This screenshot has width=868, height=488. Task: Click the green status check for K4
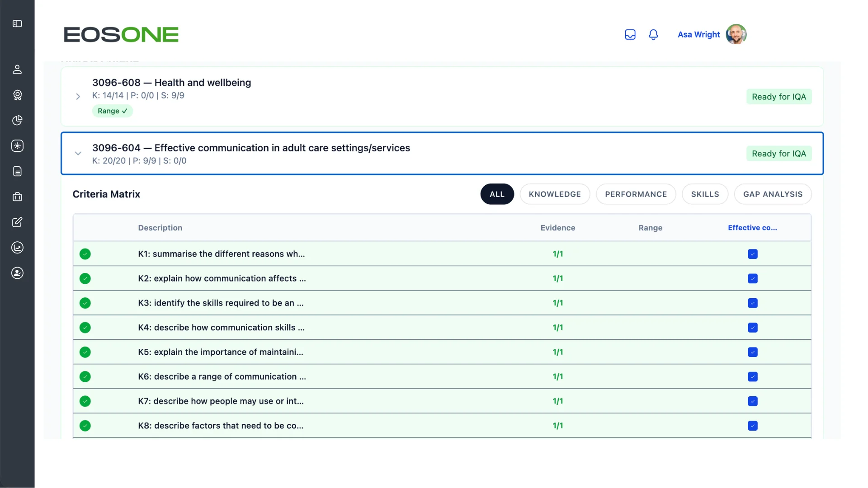tap(85, 328)
